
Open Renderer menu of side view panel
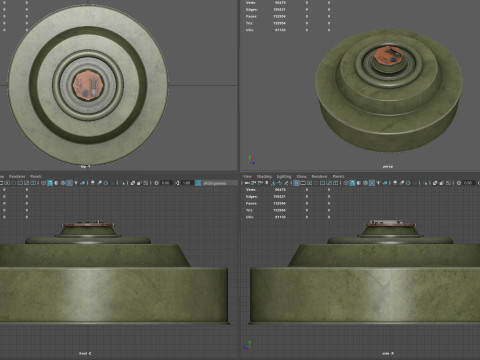319,176
